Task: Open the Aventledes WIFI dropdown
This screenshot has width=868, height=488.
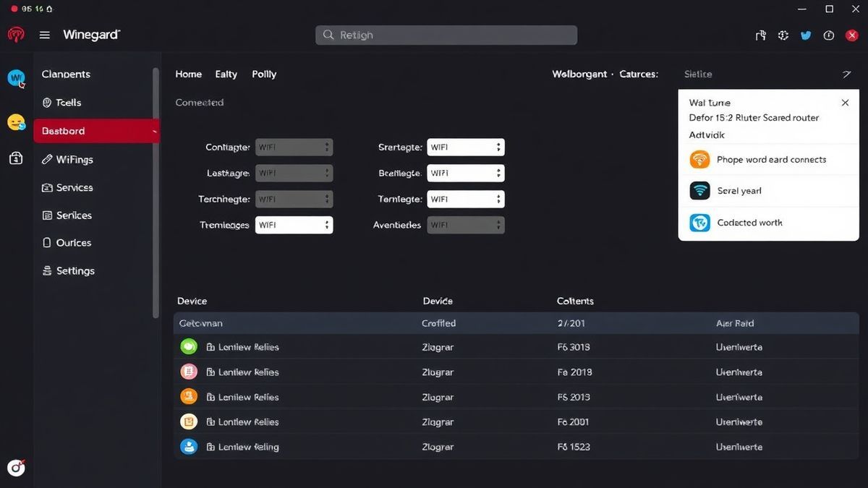Action: (466, 225)
